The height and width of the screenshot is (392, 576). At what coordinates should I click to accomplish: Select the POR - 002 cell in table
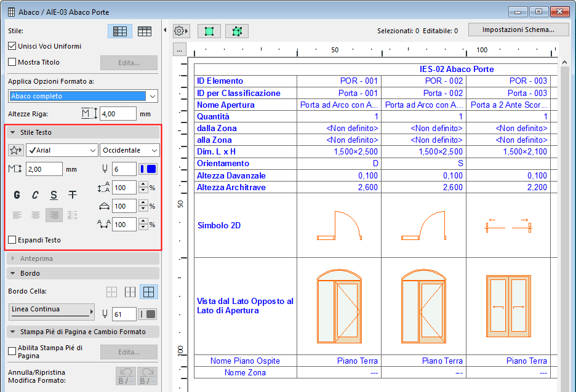point(423,81)
